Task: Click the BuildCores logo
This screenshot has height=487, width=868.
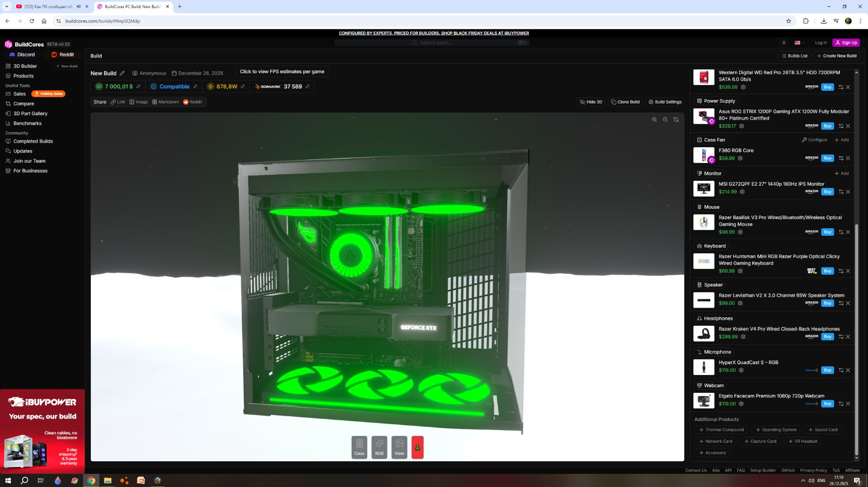Action: click(x=24, y=44)
